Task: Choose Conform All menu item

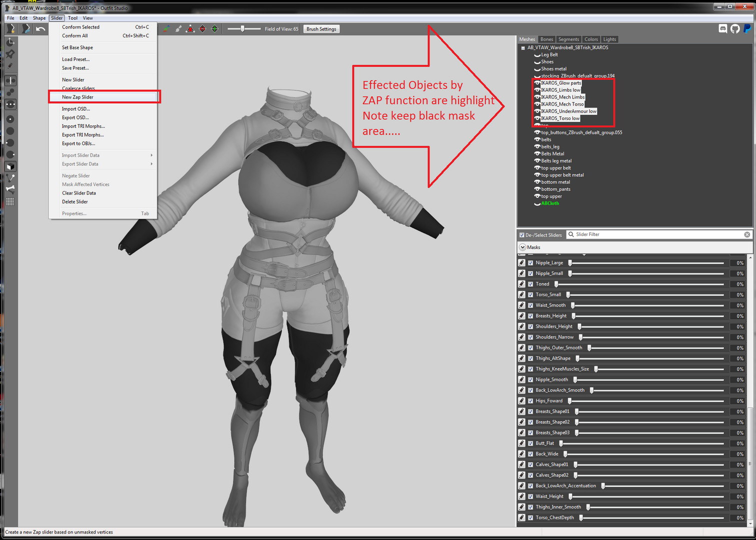Action: tap(103, 36)
